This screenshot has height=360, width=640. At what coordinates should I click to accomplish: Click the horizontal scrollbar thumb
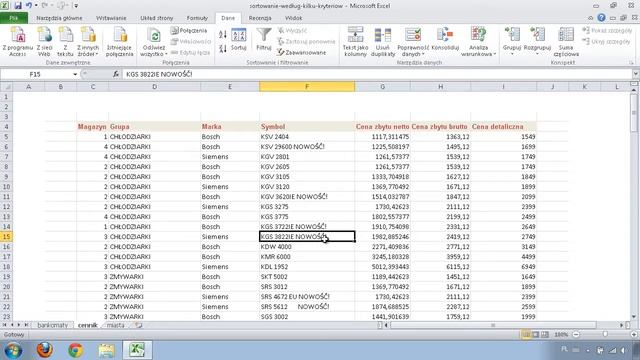pyautogui.click(x=493, y=325)
